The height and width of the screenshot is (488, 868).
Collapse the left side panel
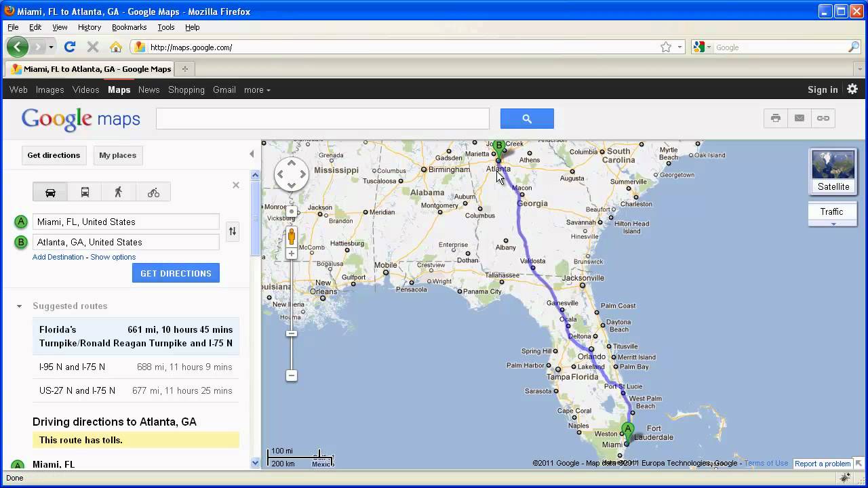(252, 154)
